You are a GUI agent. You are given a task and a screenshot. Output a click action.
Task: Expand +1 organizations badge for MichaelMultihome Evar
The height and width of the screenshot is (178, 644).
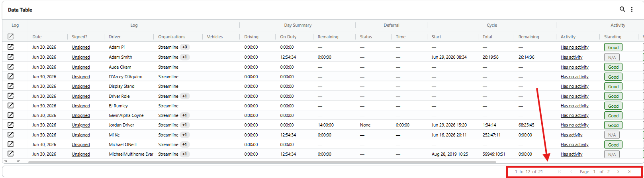coord(185,154)
